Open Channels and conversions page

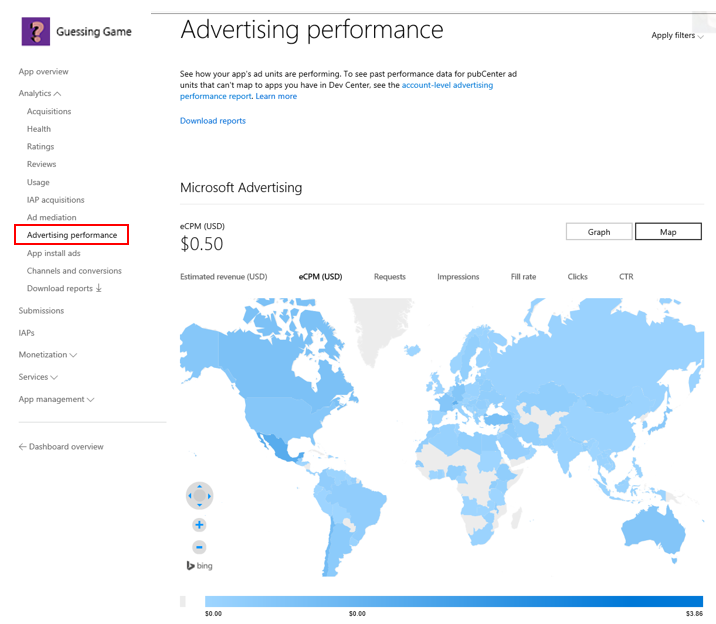(74, 271)
